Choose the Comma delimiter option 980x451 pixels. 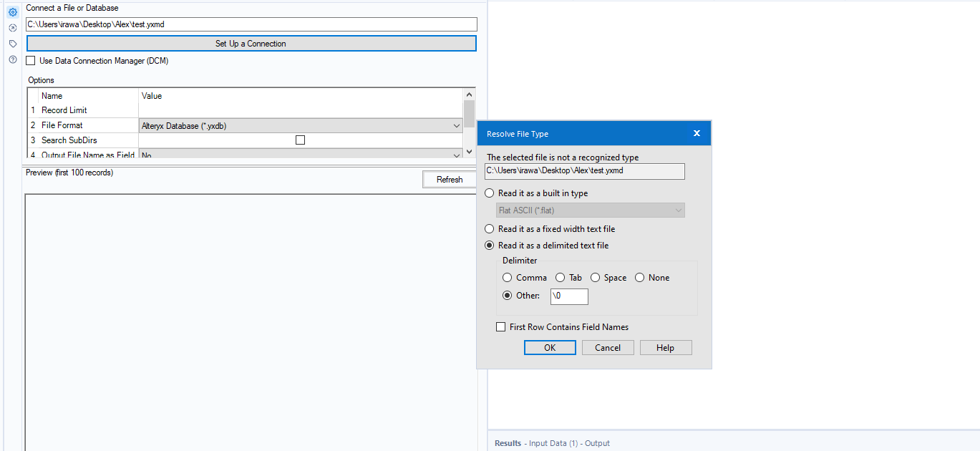coord(508,277)
